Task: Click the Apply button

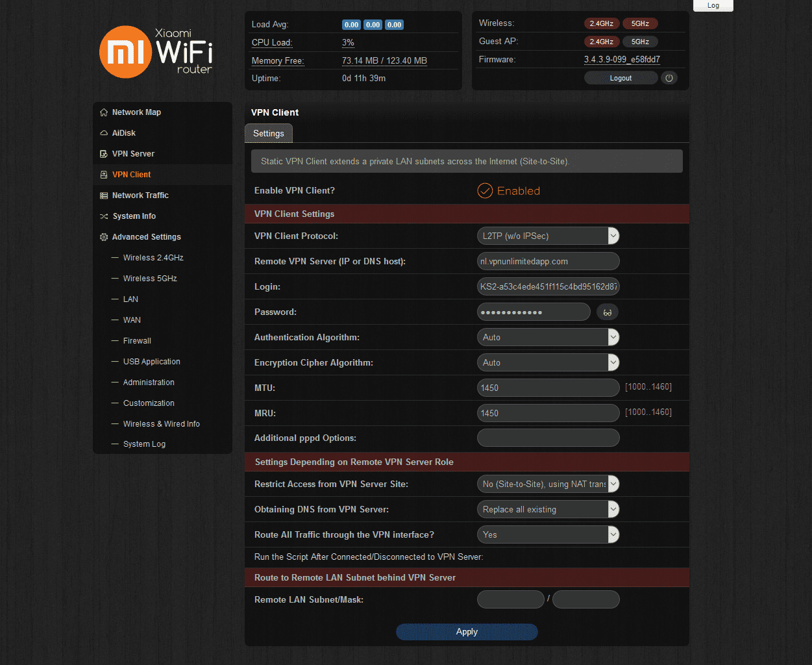Action: [467, 631]
